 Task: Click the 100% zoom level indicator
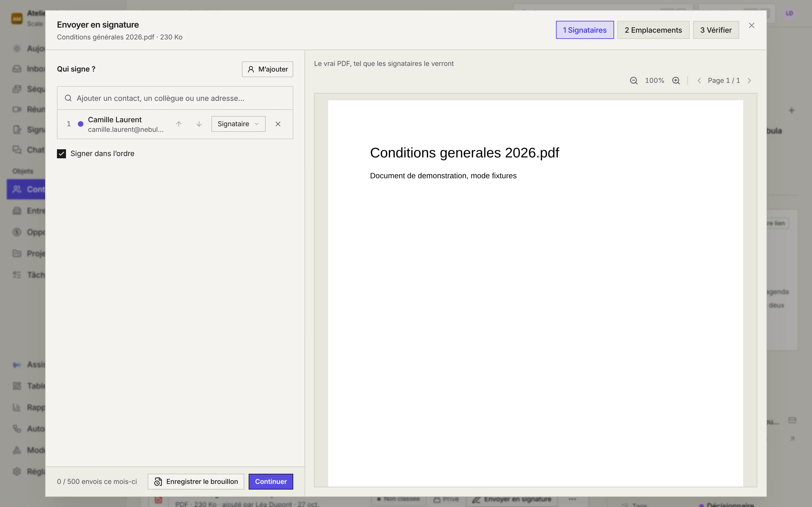click(655, 81)
